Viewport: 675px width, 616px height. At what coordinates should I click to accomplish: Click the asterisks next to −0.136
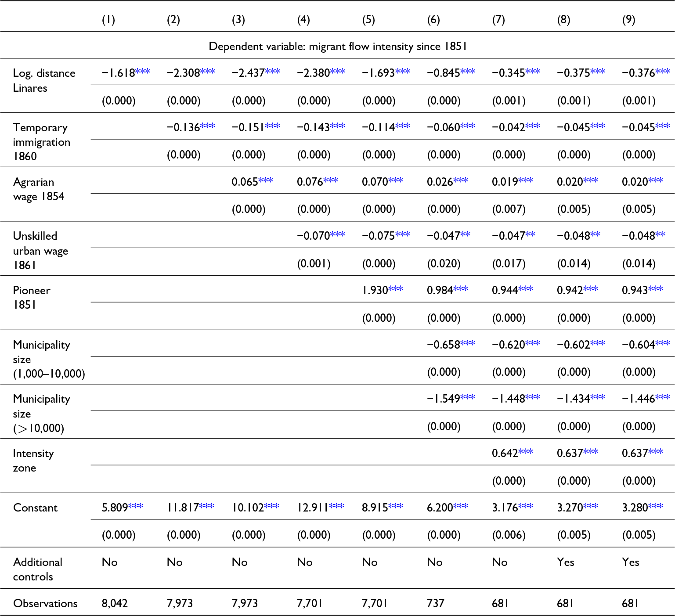[x=208, y=126]
